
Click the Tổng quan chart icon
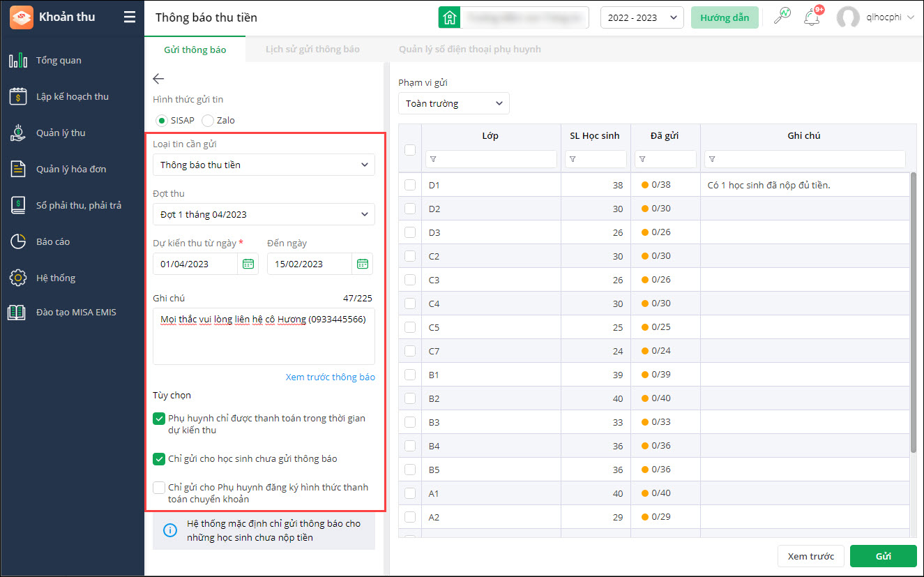tap(18, 60)
